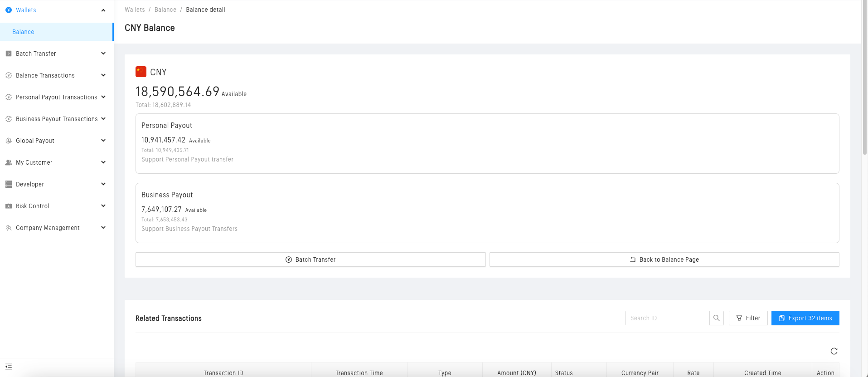Go to Wallets breadcrumb link

coord(135,10)
